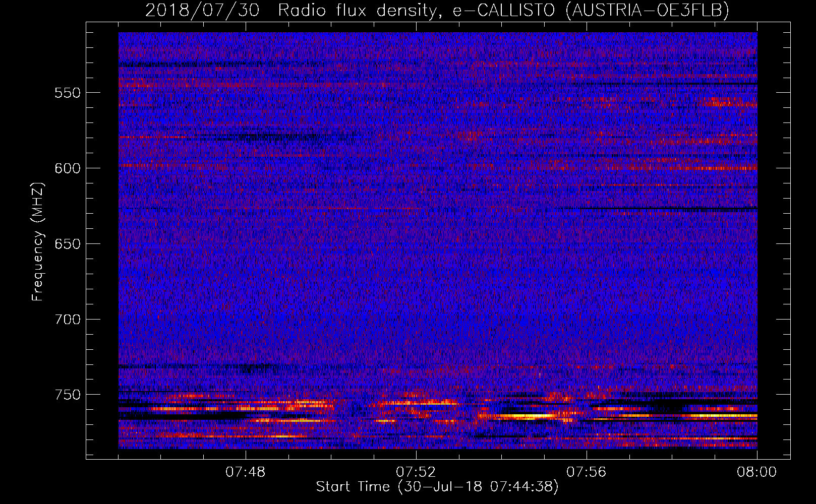Click the plot title "Radio flux density, e-CALLISTO (AUSTRIA-OE3FLB)"
The image size is (816, 504).
click(503, 10)
